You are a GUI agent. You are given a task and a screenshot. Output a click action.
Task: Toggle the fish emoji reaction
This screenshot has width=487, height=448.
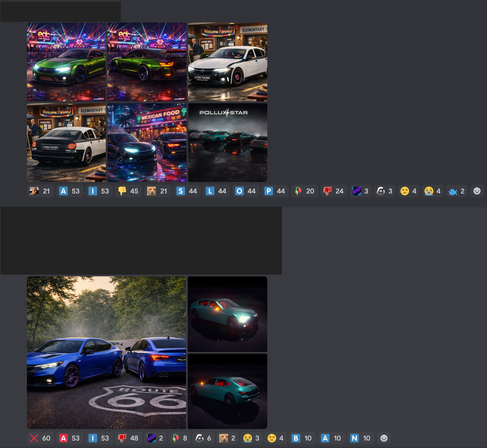click(x=456, y=191)
